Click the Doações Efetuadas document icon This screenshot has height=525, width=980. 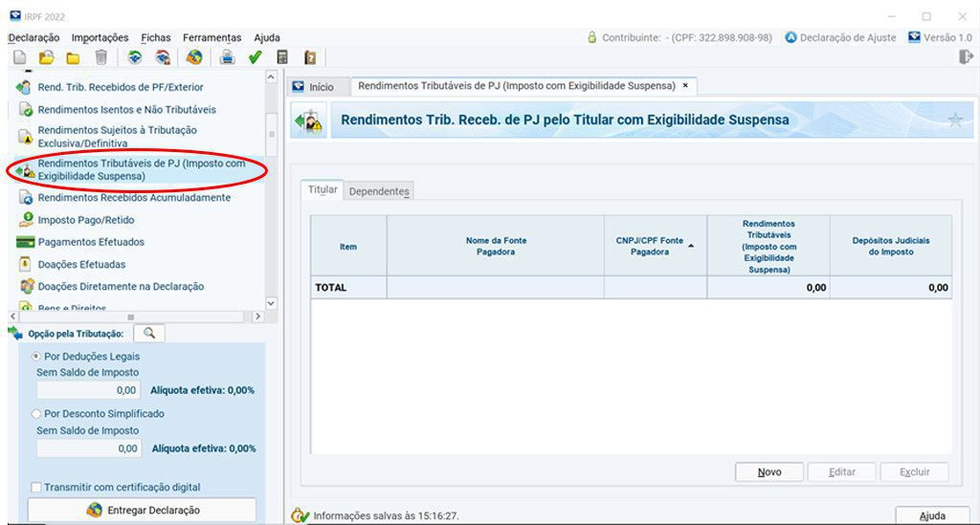point(25,264)
